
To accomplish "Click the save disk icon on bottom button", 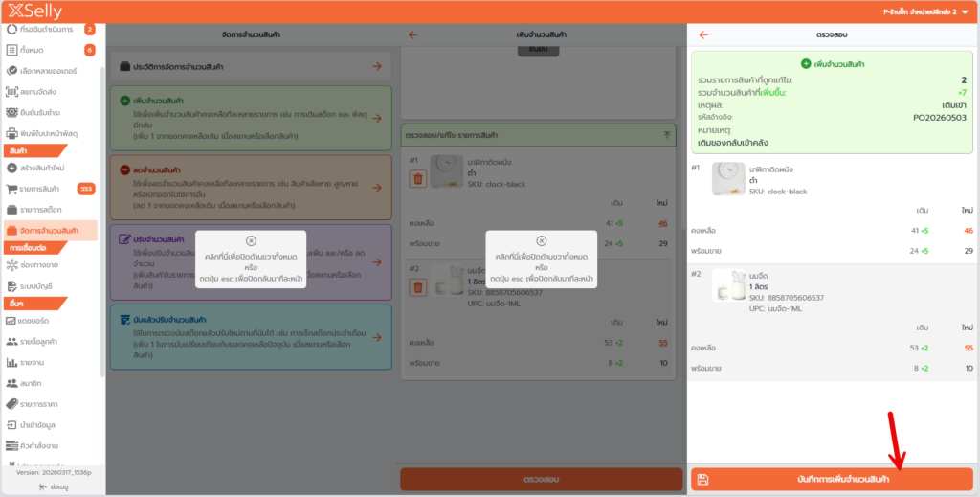I will coord(703,479).
